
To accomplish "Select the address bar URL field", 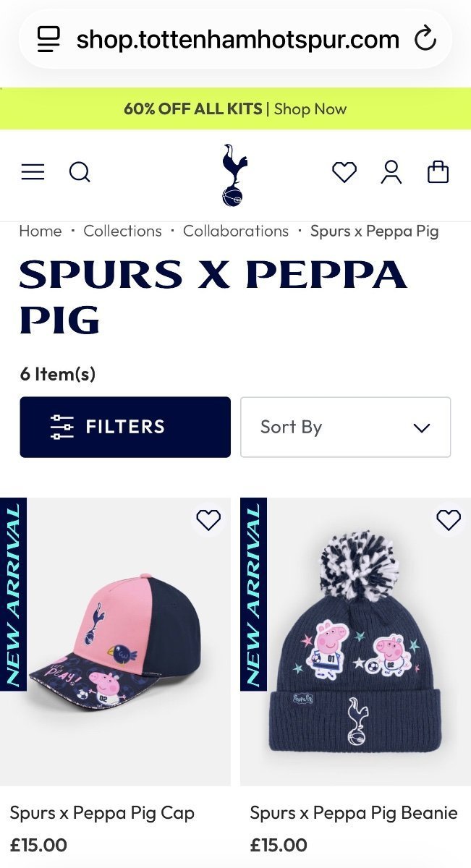I will click(x=237, y=39).
